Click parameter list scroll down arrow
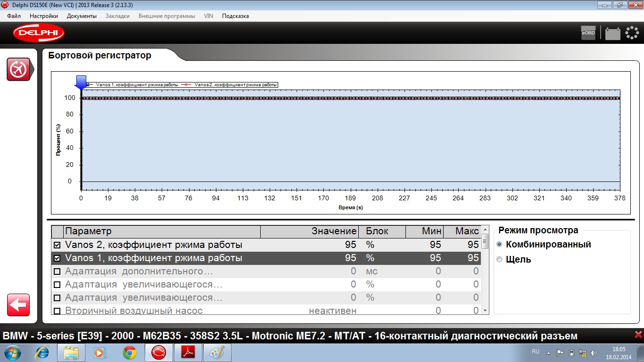Screen dimensions: 644x362 [485, 311]
